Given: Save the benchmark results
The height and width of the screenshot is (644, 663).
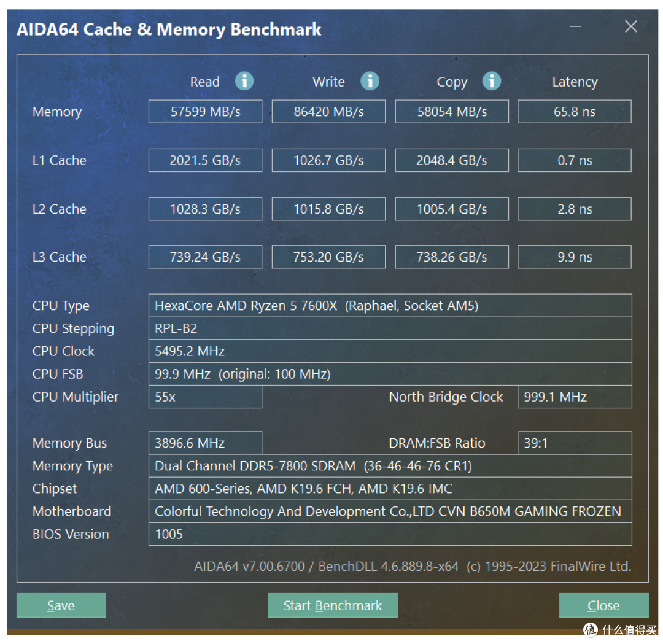Looking at the screenshot, I should (x=61, y=605).
